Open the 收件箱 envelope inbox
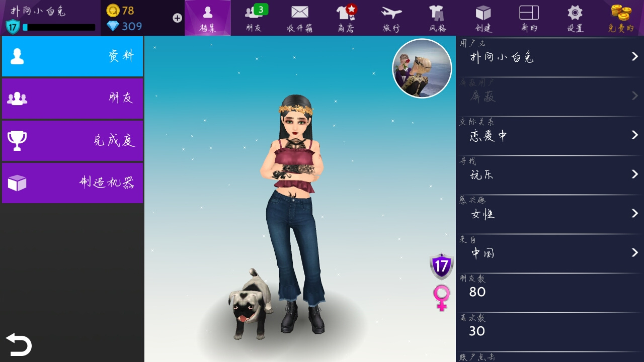644x362 pixels. pyautogui.click(x=300, y=18)
